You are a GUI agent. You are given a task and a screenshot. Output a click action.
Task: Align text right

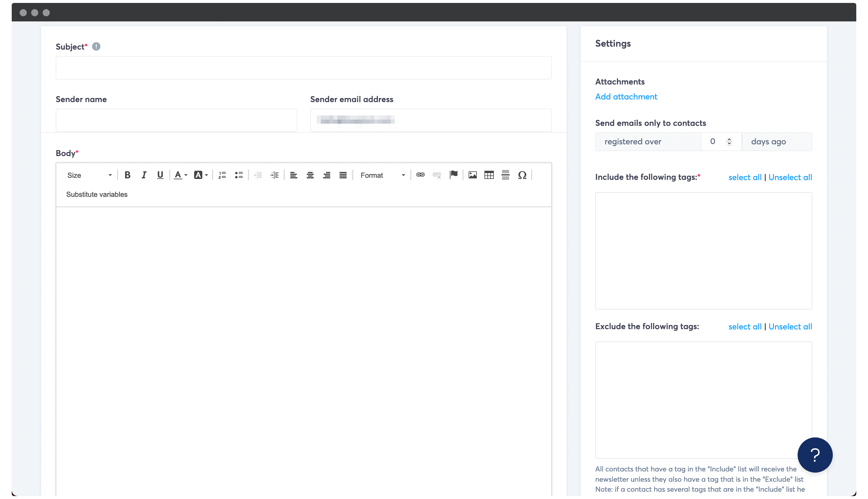coord(326,175)
